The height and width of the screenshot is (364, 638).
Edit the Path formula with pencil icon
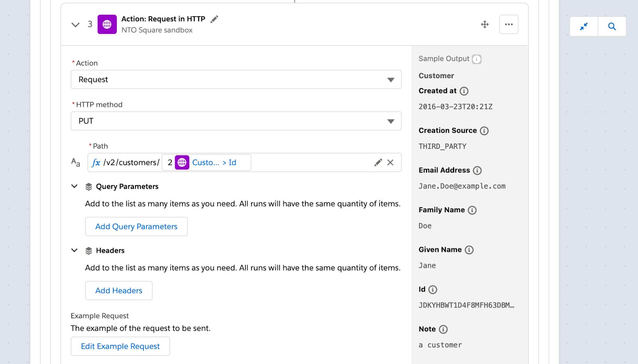(378, 162)
